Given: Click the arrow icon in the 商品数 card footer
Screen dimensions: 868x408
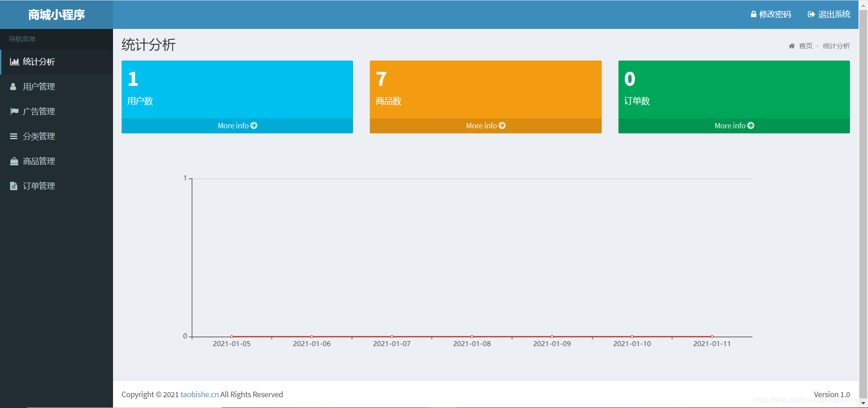Looking at the screenshot, I should coord(502,126).
